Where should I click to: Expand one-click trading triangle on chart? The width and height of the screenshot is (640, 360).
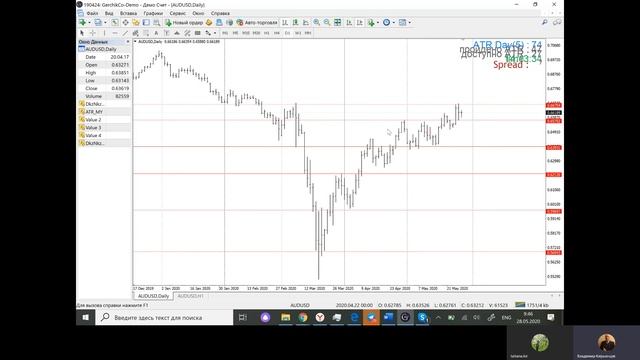pyautogui.click(x=135, y=41)
